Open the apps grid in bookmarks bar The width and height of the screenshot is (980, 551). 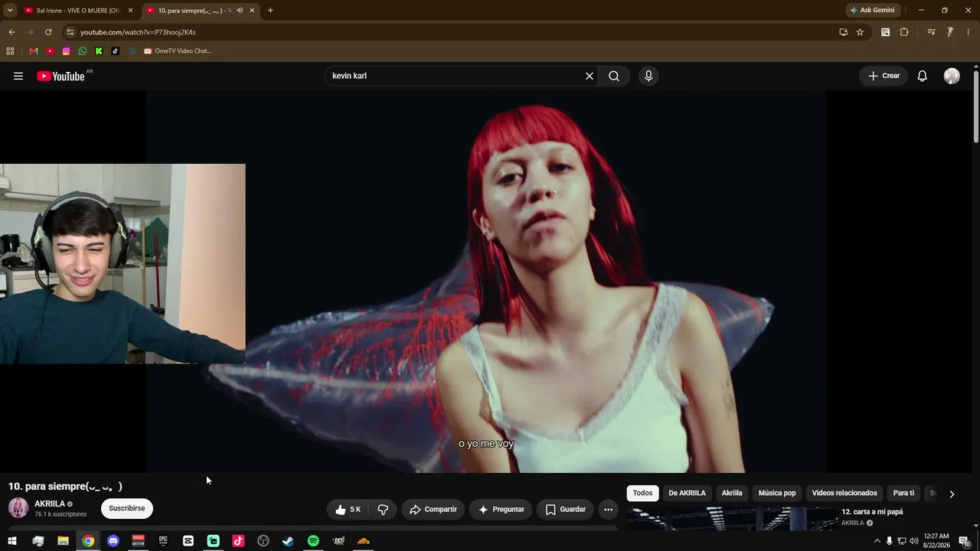10,51
